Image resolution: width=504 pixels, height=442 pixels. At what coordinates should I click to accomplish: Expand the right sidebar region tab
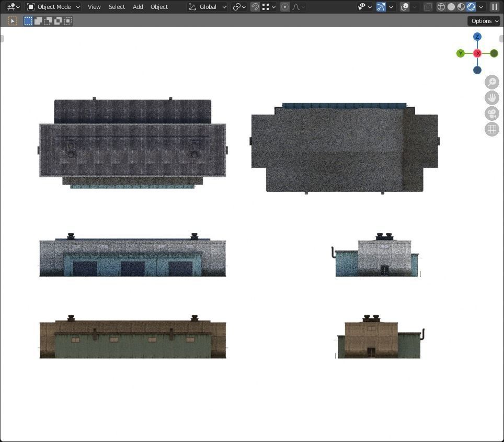pyautogui.click(x=502, y=39)
